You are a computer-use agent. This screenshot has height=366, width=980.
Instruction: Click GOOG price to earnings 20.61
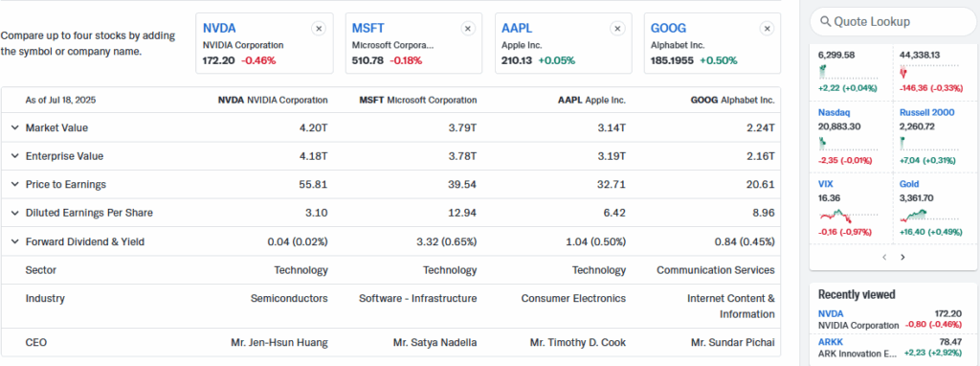[x=760, y=185]
